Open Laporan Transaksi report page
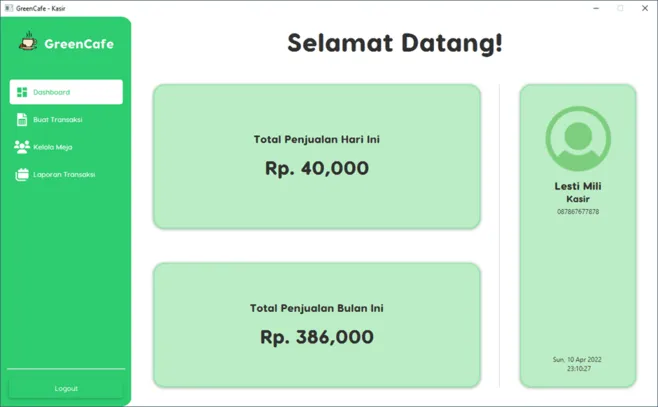The height and width of the screenshot is (407, 658). (66, 175)
